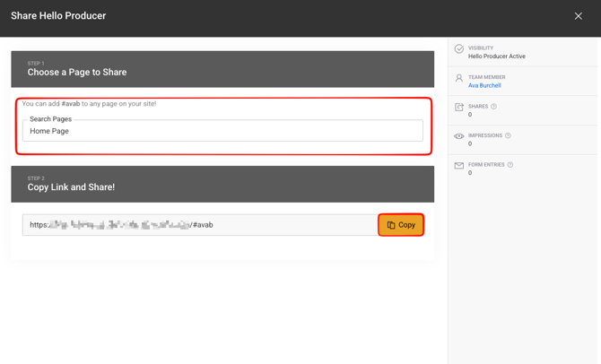Show help tooltip next to Impressions
The image size is (601, 364).
pyautogui.click(x=509, y=136)
